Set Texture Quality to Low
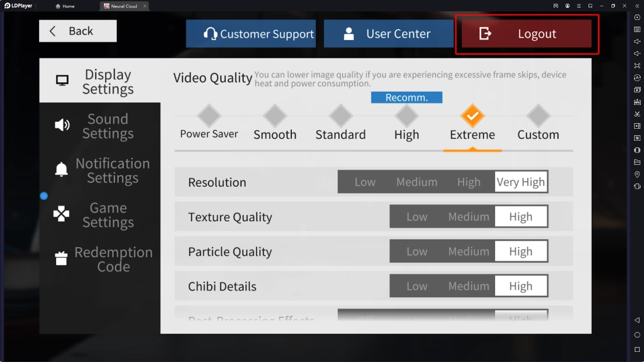The width and height of the screenshot is (644, 362). point(416,217)
